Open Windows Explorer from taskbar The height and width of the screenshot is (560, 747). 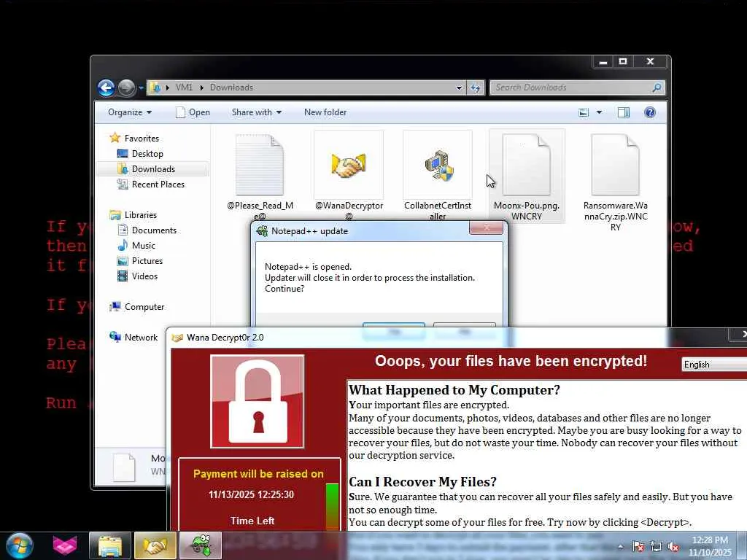pyautogui.click(x=110, y=545)
